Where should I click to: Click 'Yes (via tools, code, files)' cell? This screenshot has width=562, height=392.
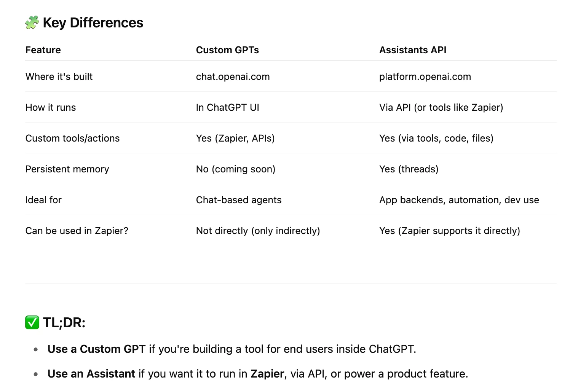(436, 138)
